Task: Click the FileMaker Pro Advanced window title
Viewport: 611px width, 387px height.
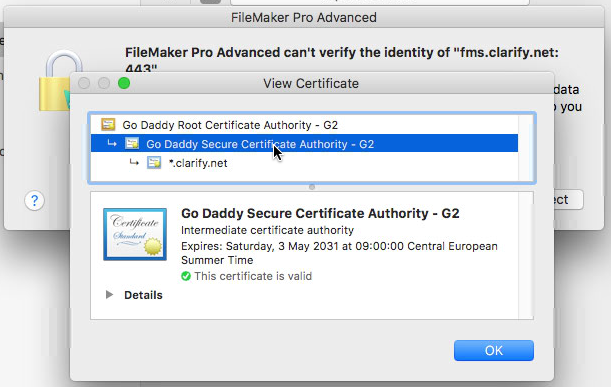Action: point(304,18)
